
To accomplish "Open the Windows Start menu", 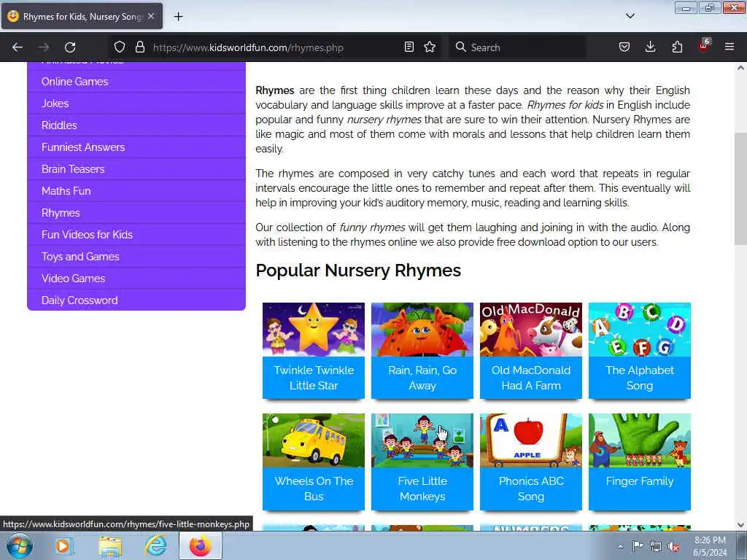I will (19, 545).
